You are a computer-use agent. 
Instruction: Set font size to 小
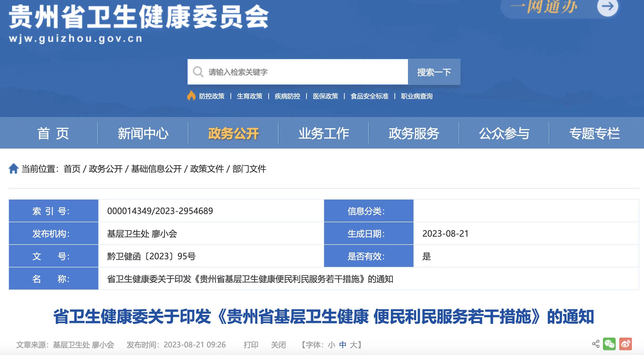coord(331,345)
